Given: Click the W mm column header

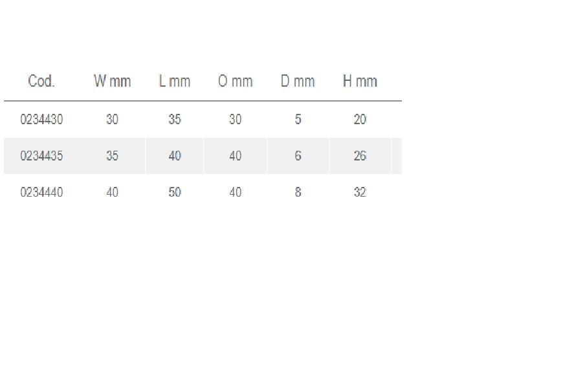Looking at the screenshot, I should click(112, 82).
